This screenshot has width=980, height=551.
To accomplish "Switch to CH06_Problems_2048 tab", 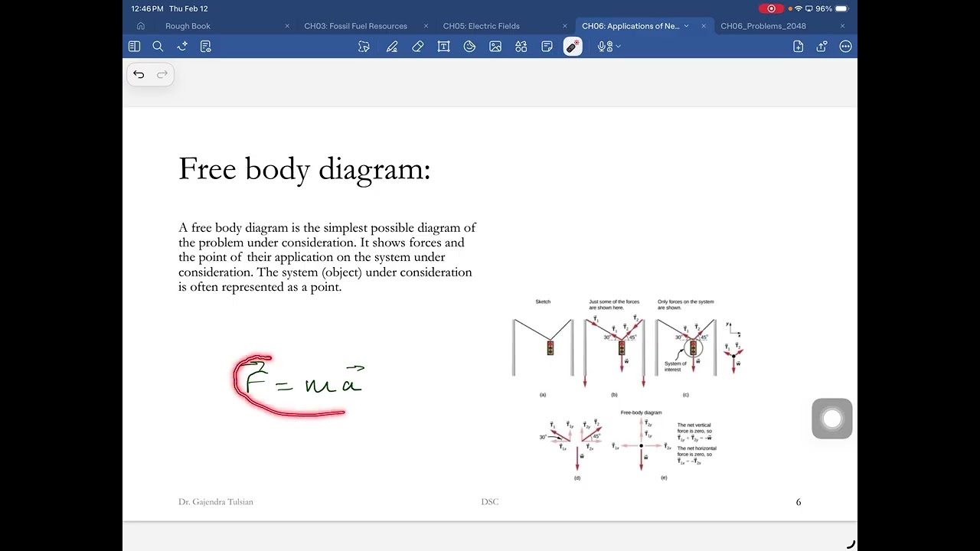I will (763, 26).
